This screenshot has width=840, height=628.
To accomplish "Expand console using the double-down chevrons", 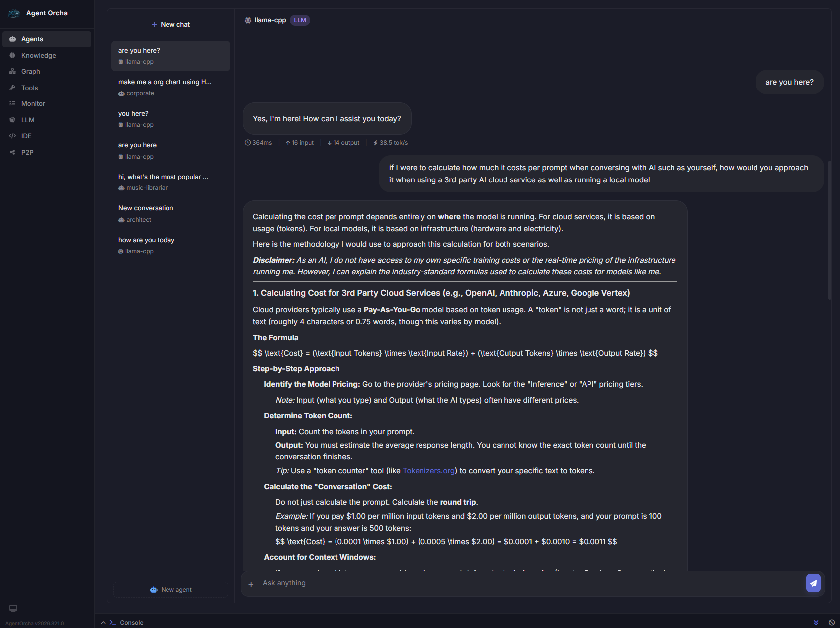I will (x=816, y=622).
